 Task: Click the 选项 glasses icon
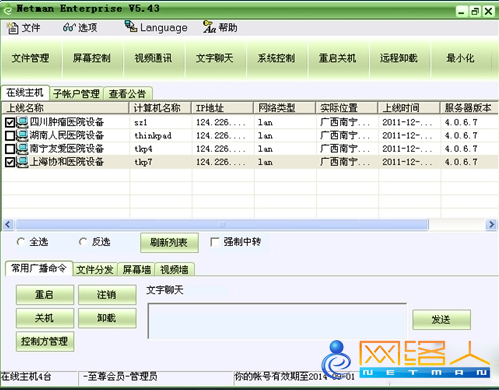coord(69,27)
